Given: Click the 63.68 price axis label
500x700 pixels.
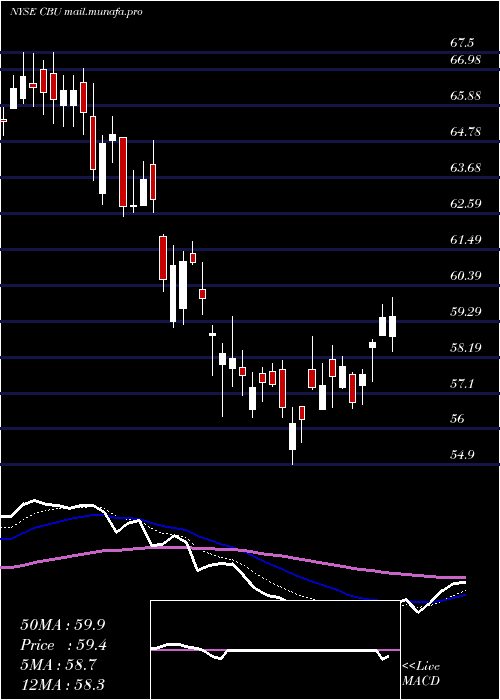Looking at the screenshot, I should click(x=465, y=168).
